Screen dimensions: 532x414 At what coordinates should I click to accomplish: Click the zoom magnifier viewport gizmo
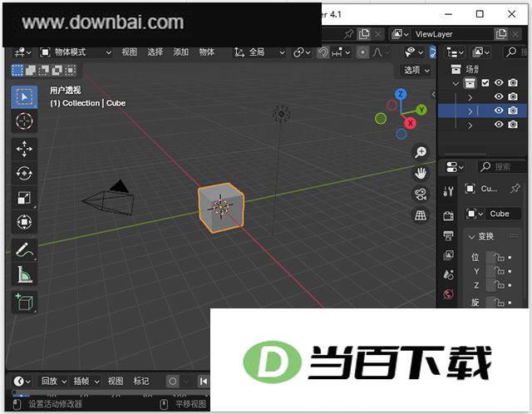click(421, 152)
